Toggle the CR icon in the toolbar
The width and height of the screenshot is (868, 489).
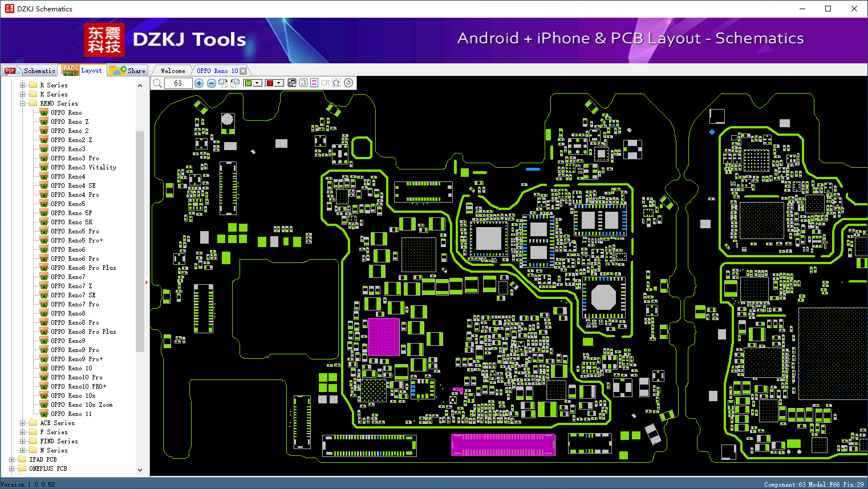pyautogui.click(x=325, y=83)
